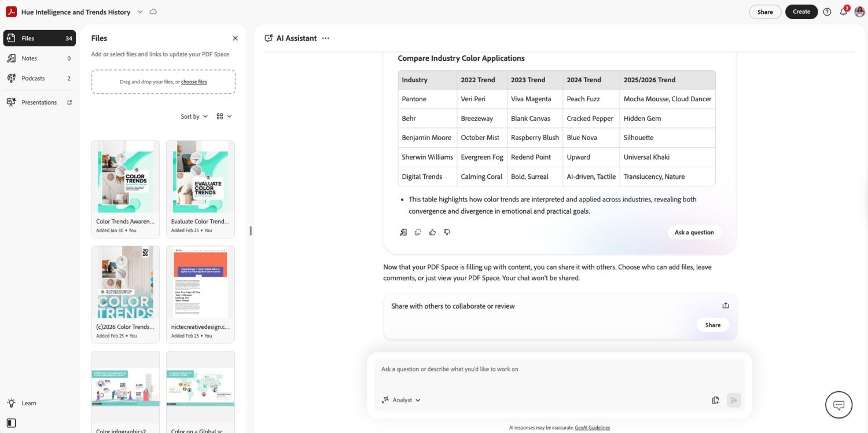Screen dimensions: 868x433
Task: Open the space title dropdown chevron
Action: point(140,12)
